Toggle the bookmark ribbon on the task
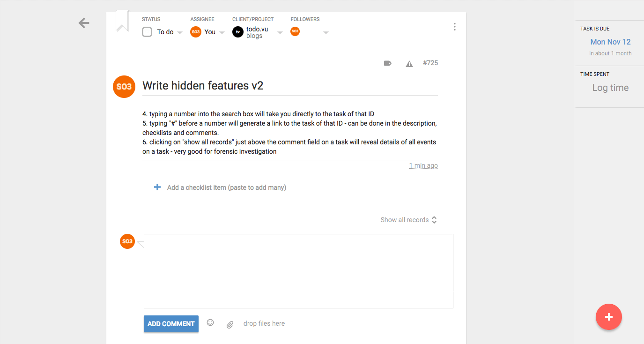This screenshot has height=344, width=644. click(122, 21)
